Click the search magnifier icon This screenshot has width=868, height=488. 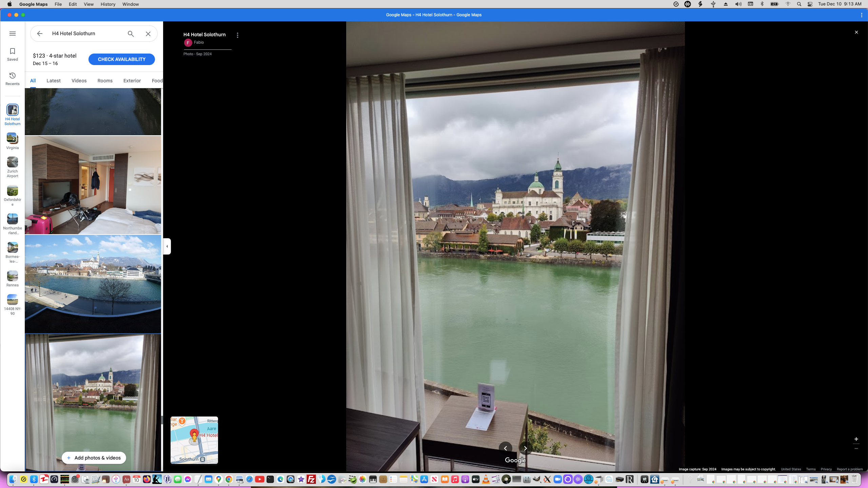click(131, 34)
